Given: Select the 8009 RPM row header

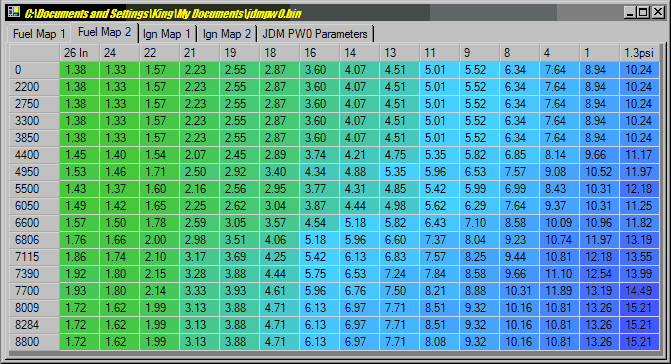Looking at the screenshot, I should 34,308.
